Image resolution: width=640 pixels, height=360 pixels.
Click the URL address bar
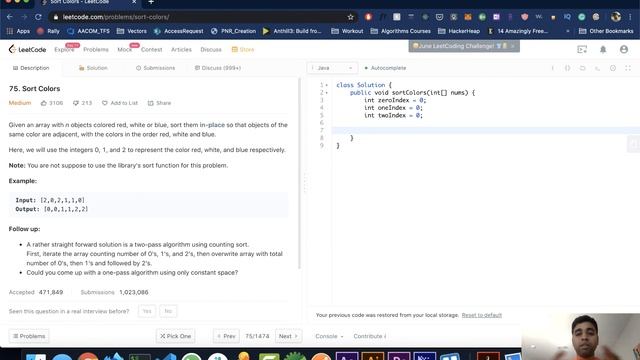point(204,17)
